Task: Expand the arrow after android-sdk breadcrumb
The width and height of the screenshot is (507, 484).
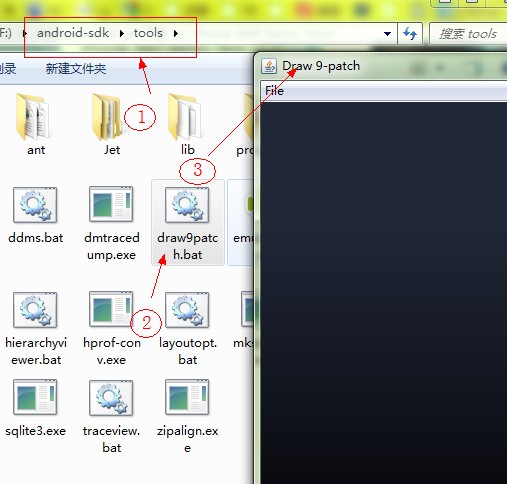Action: pyautogui.click(x=122, y=33)
